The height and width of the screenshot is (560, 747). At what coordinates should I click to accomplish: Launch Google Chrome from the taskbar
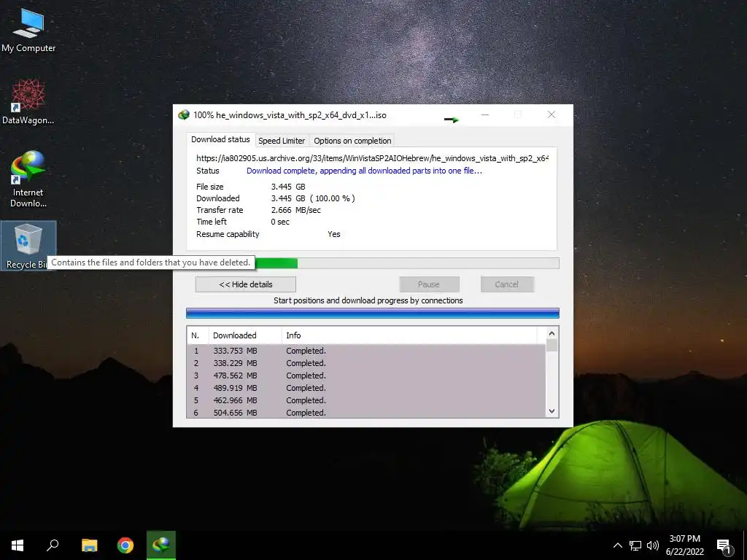pyautogui.click(x=125, y=545)
